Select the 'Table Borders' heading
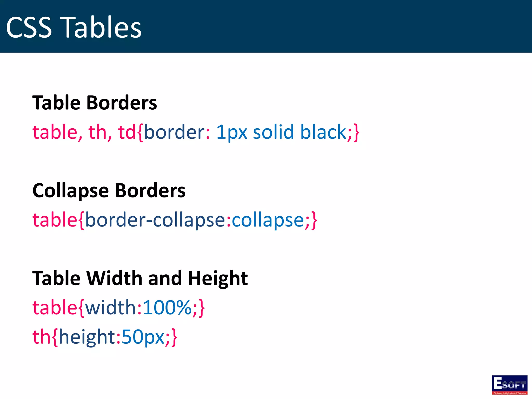The image size is (532, 399). (95, 102)
